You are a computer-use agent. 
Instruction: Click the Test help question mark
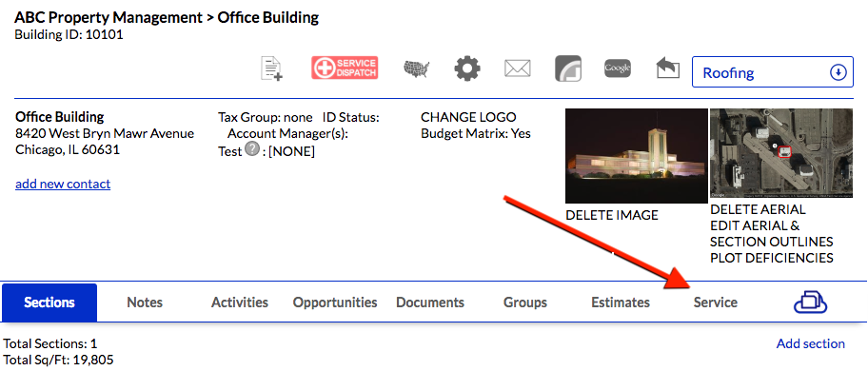[252, 148]
